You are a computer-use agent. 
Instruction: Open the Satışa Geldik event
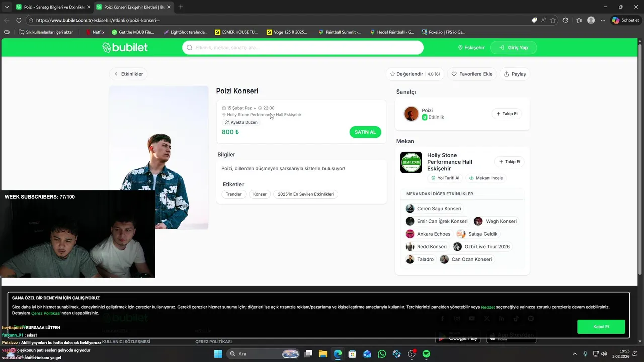(477, 234)
